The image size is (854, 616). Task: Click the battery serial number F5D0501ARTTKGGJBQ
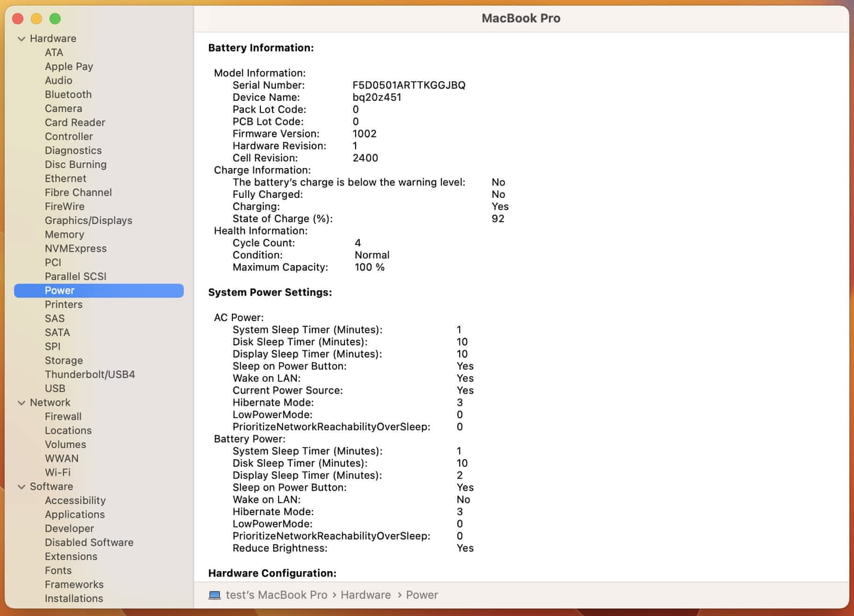(409, 85)
